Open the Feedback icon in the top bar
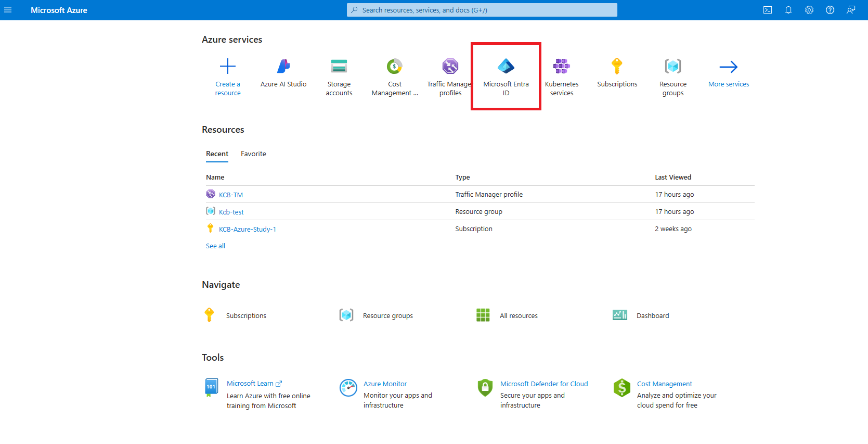The width and height of the screenshot is (868, 444). point(851,10)
